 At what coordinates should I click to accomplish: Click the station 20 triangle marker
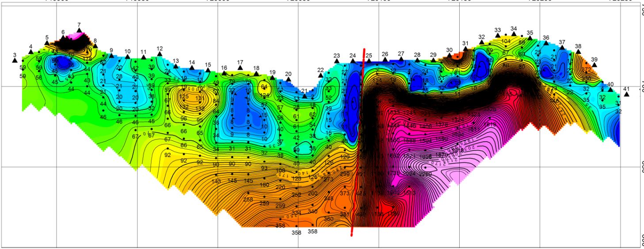click(x=288, y=79)
